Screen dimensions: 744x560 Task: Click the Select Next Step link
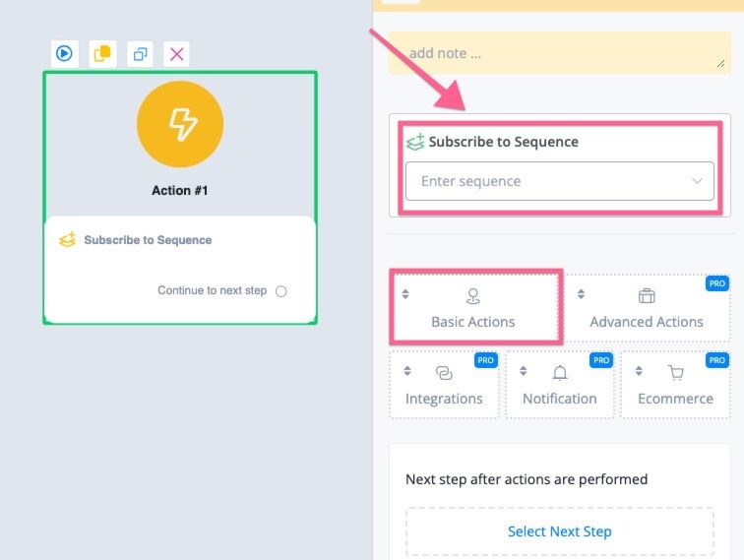point(560,531)
